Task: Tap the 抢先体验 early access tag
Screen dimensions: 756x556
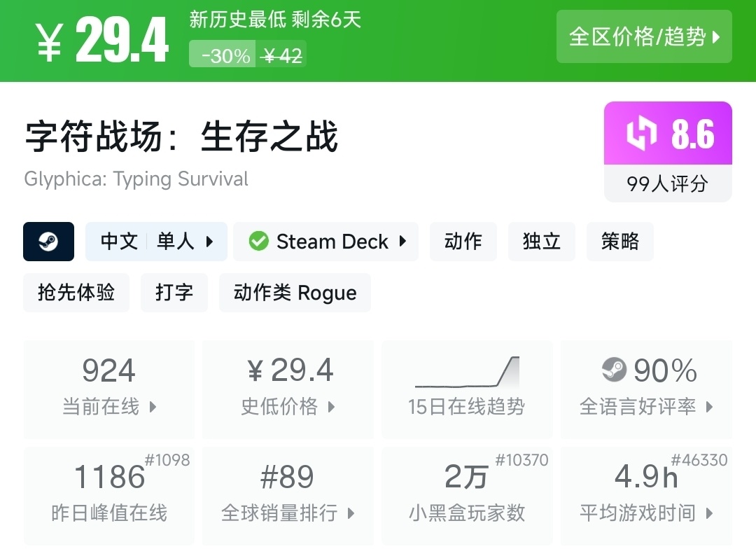Action: click(x=76, y=293)
